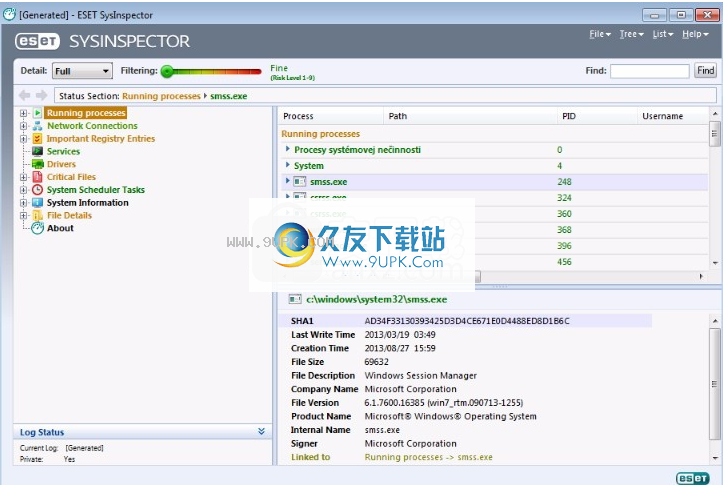The width and height of the screenshot is (725, 490).
Task: Open the File menu
Action: point(600,34)
